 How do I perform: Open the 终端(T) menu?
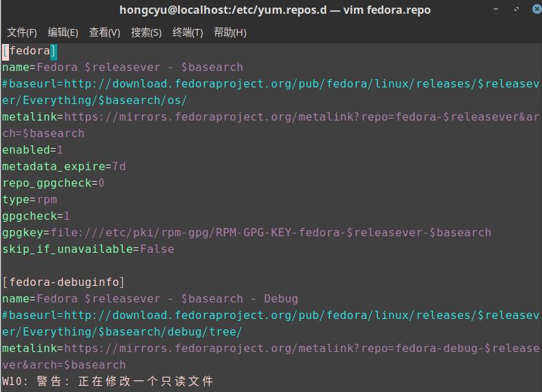click(188, 32)
